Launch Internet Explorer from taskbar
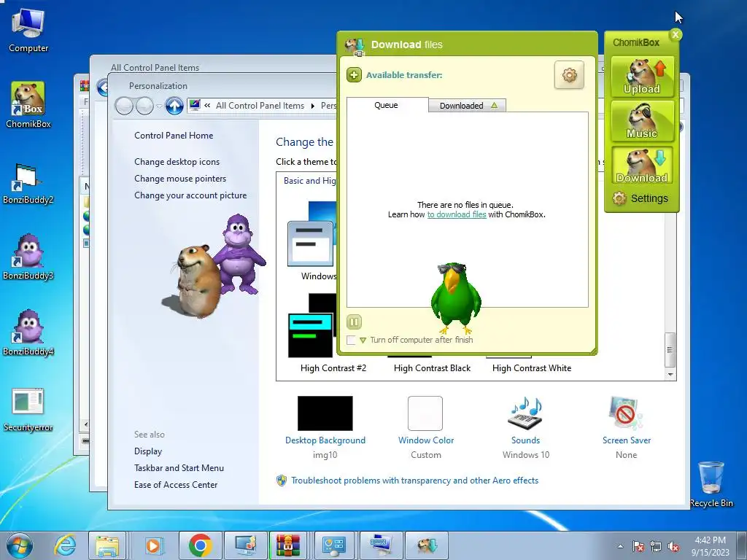 pyautogui.click(x=65, y=545)
